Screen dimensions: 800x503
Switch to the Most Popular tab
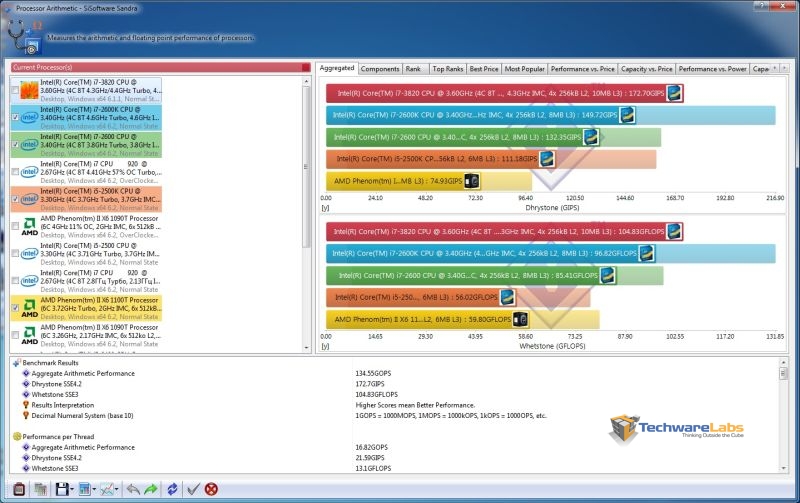tap(524, 69)
